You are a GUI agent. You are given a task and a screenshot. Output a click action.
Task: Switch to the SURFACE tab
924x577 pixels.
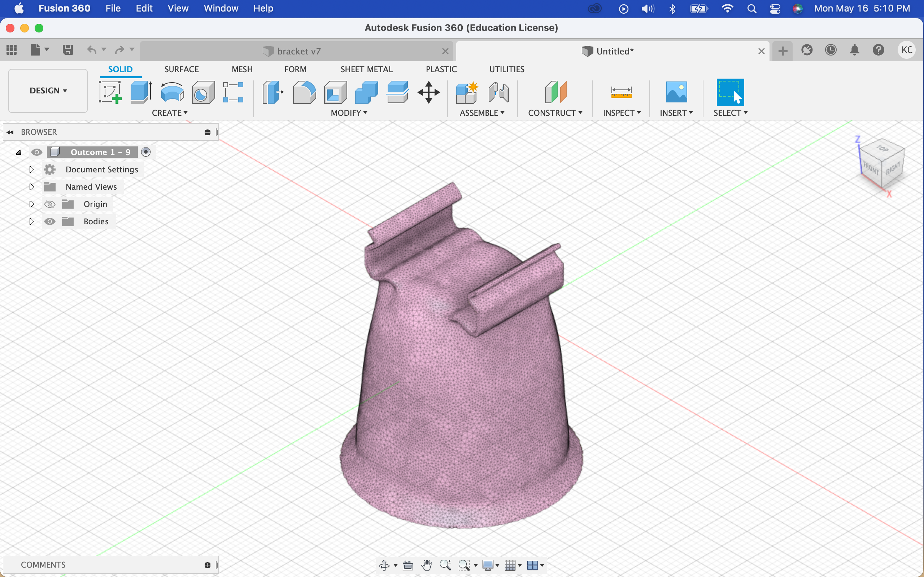point(181,69)
